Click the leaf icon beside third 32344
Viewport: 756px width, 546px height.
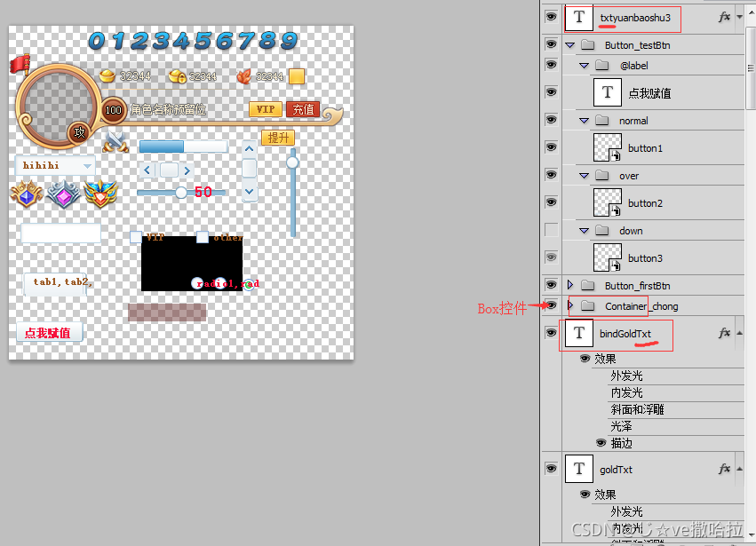pos(244,76)
